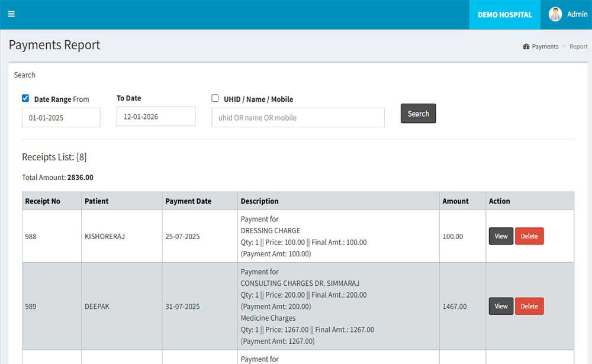Click the Amount column header
This screenshot has height=364, width=592.
455,201
